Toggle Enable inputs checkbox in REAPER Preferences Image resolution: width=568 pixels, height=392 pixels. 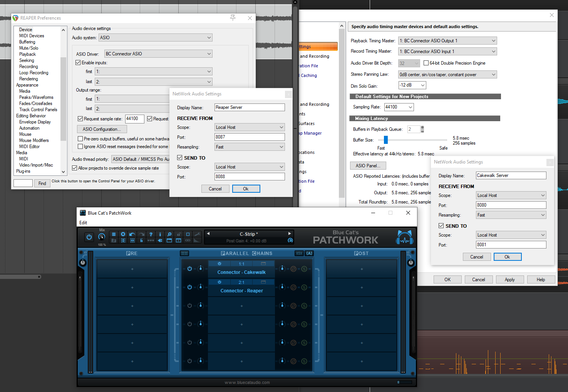[78, 62]
